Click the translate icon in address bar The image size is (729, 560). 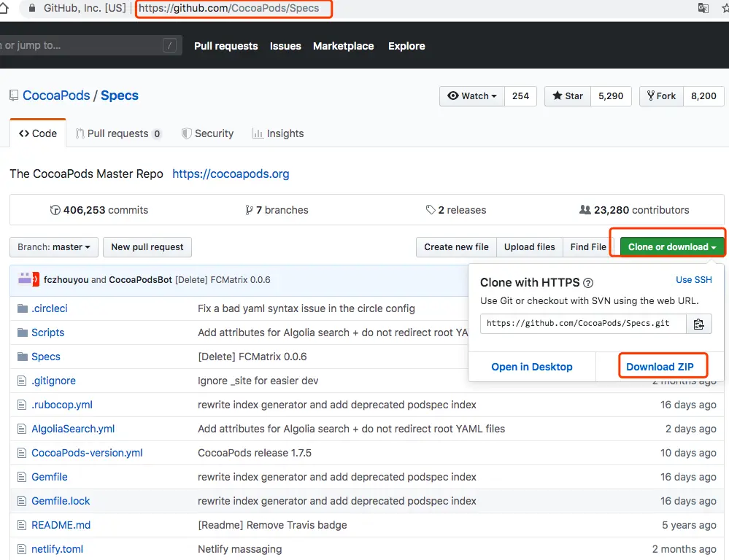coord(703,8)
